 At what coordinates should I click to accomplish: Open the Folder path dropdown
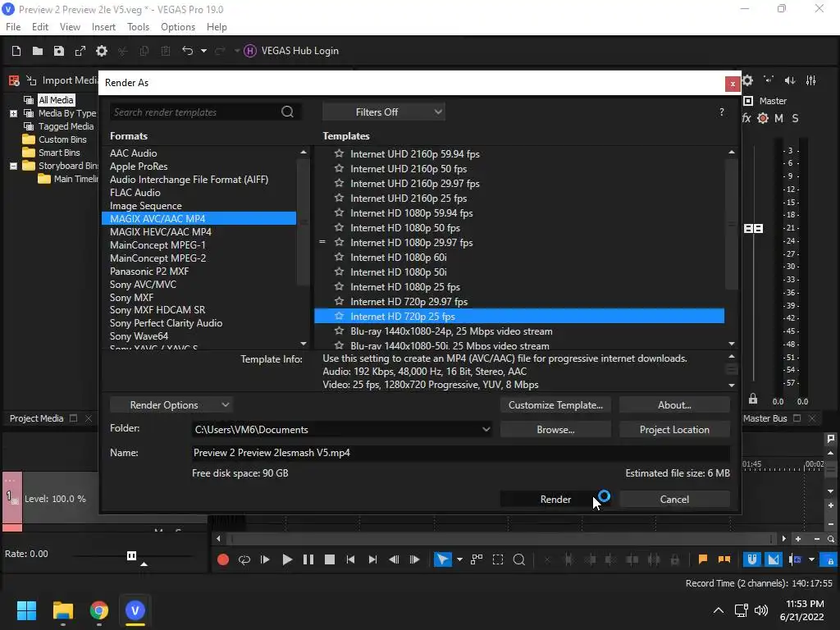(486, 429)
